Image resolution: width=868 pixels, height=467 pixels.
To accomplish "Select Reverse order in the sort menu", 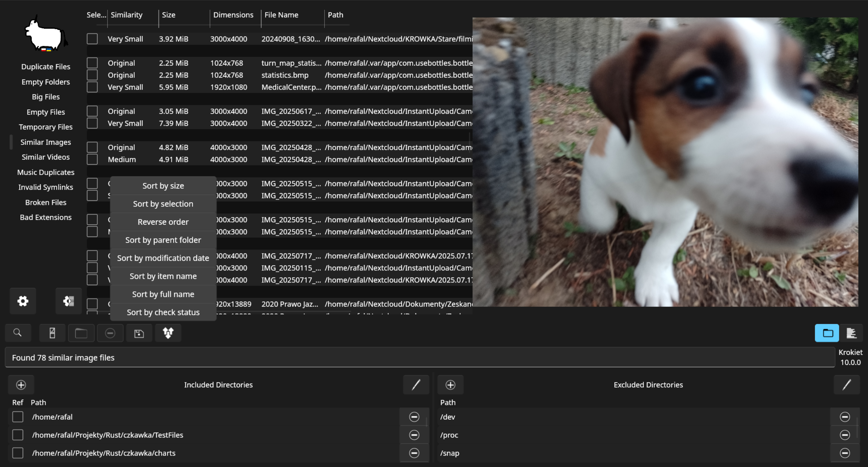I will click(x=163, y=222).
